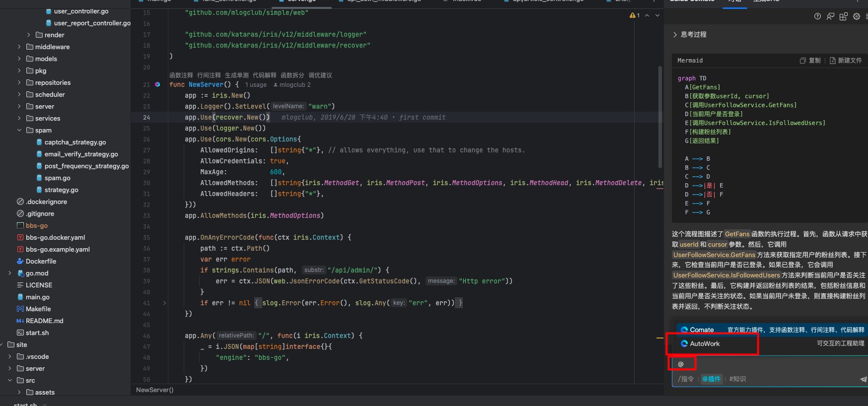This screenshot has height=406, width=868.
Task: Collapse the src folder
Action: point(10,380)
